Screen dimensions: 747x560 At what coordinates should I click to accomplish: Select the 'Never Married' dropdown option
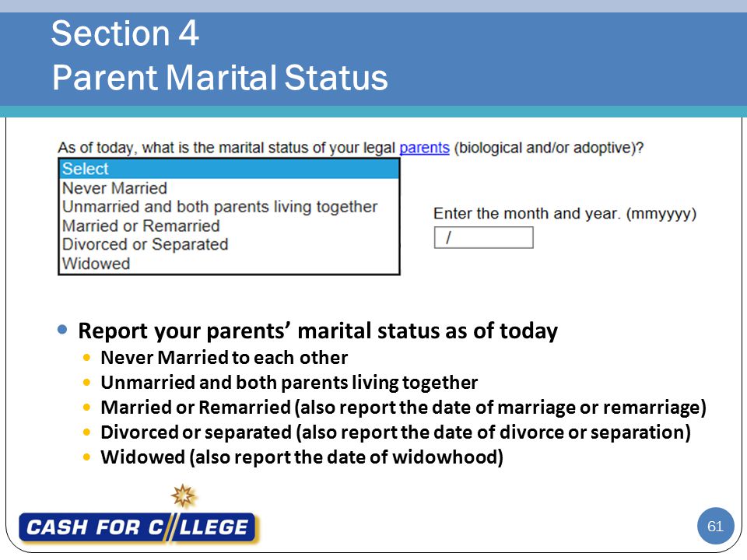click(229, 188)
